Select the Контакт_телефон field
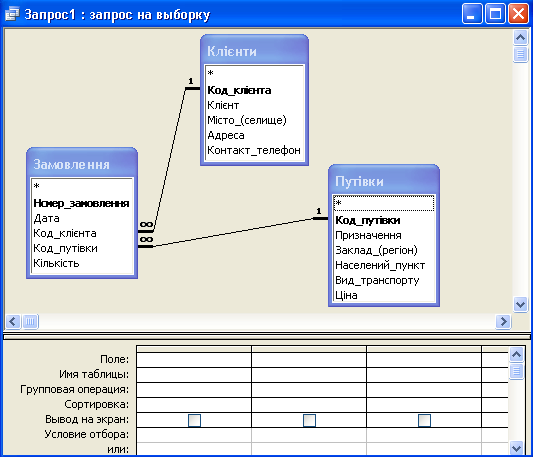 tap(255, 150)
